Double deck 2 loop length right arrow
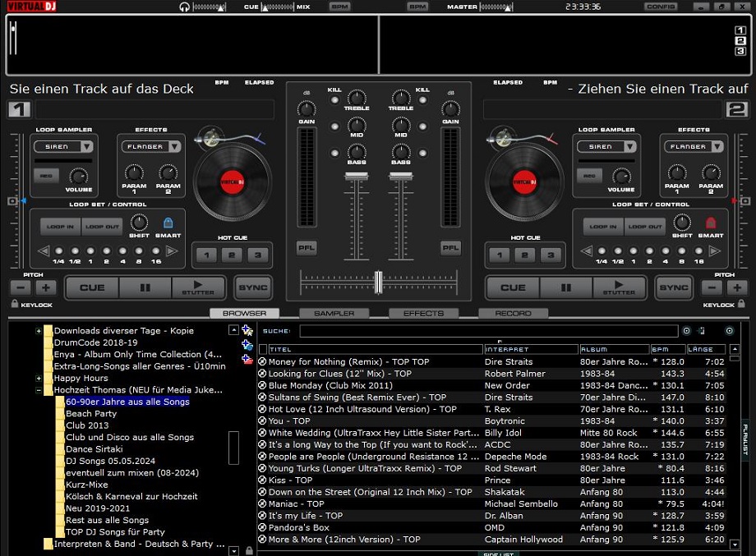 click(715, 250)
